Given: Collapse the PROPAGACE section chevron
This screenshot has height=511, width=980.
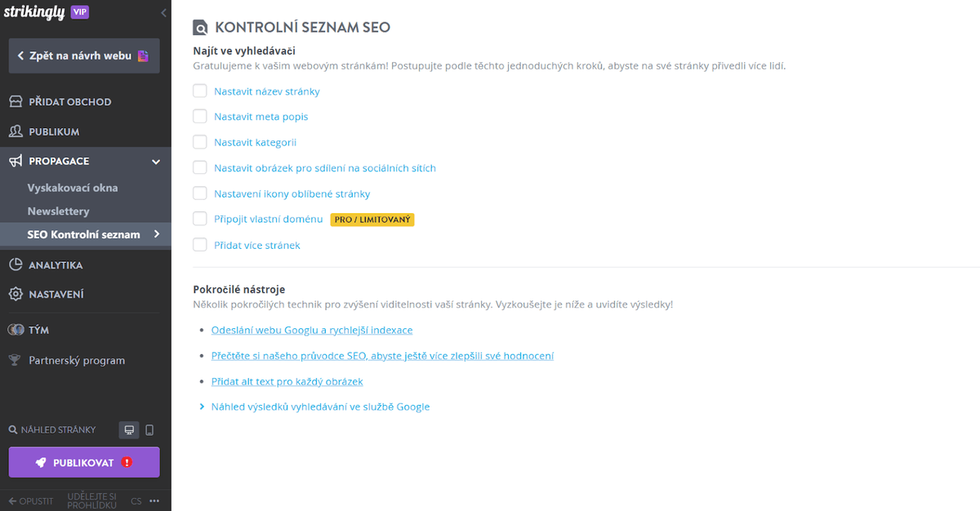Looking at the screenshot, I should 155,161.
